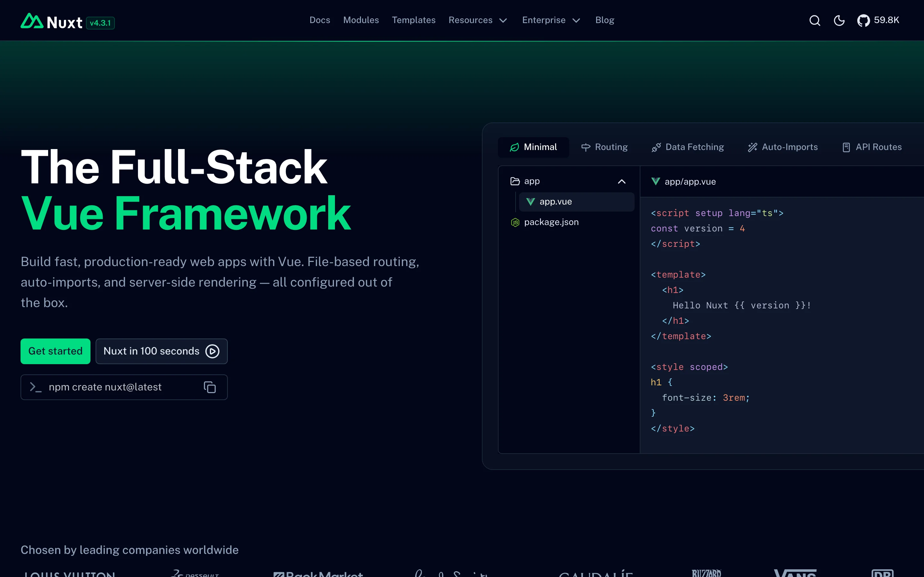Click the Nuxt logo icon
The image size is (924, 577).
point(32,21)
